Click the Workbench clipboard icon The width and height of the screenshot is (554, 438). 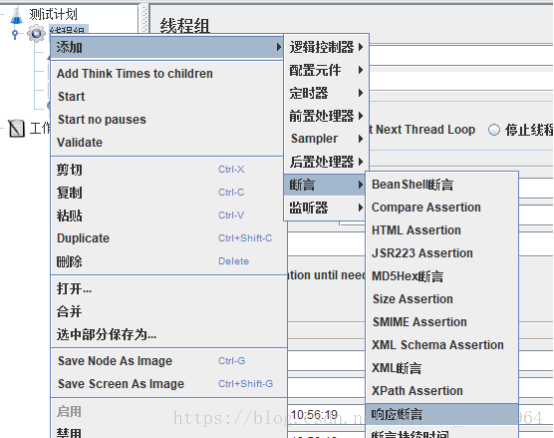[16, 128]
